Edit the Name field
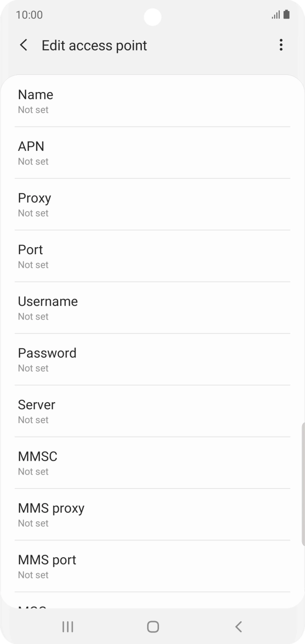Screen dimensions: 305x644 click(x=152, y=101)
